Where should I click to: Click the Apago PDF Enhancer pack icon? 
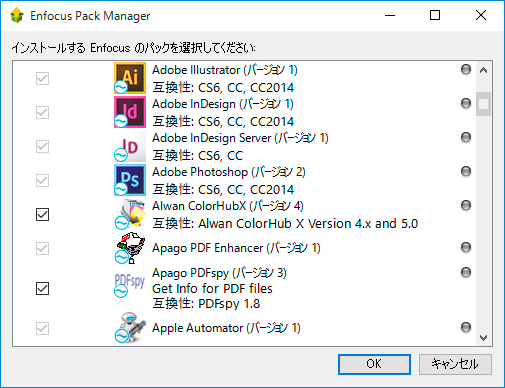[130, 248]
